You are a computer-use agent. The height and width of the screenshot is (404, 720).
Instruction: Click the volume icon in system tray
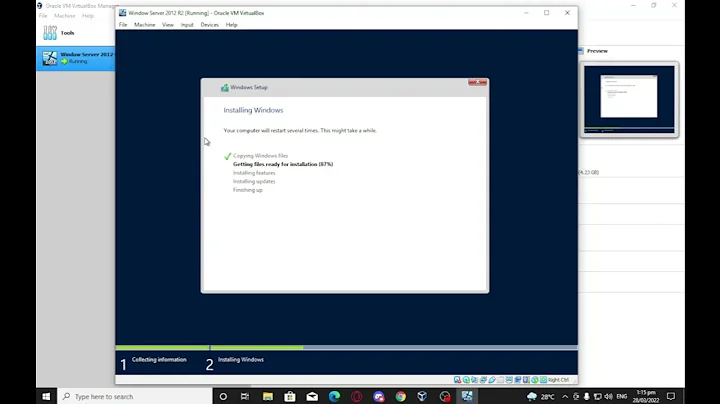click(608, 396)
